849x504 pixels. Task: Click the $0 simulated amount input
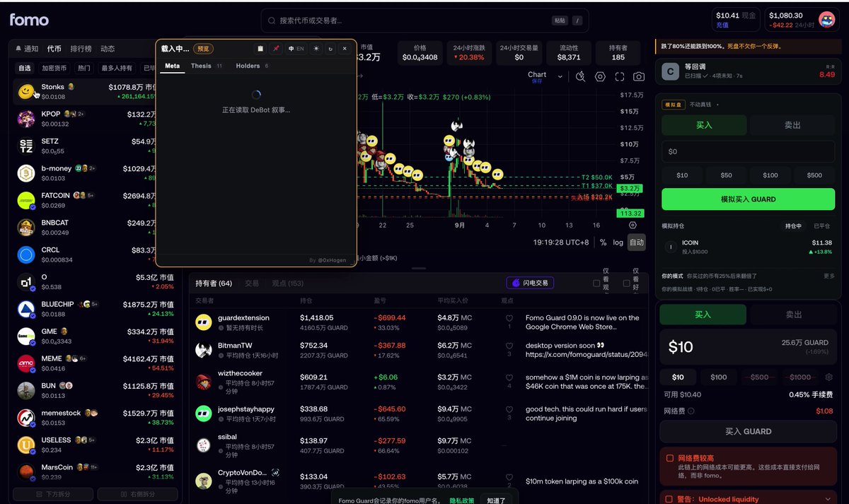pos(748,151)
